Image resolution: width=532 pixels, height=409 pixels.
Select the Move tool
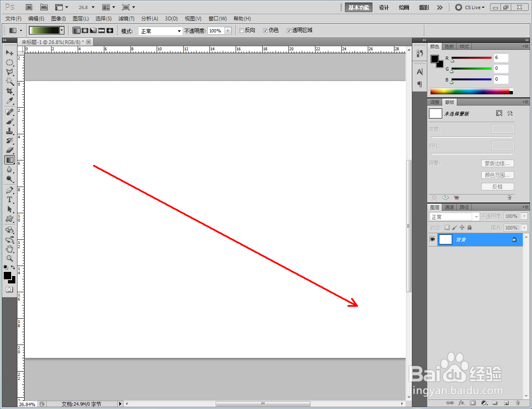[x=10, y=53]
